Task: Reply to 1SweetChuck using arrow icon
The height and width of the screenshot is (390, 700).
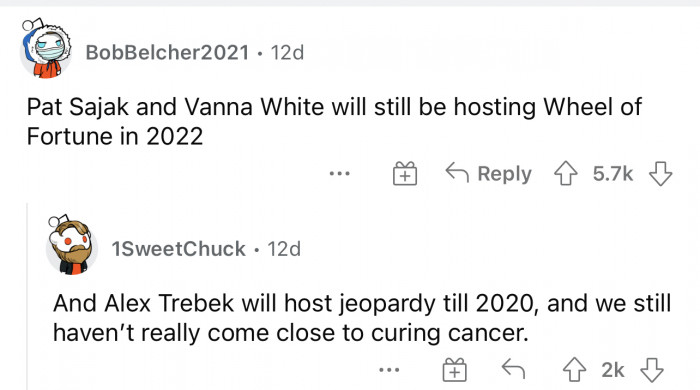Action: click(x=513, y=369)
